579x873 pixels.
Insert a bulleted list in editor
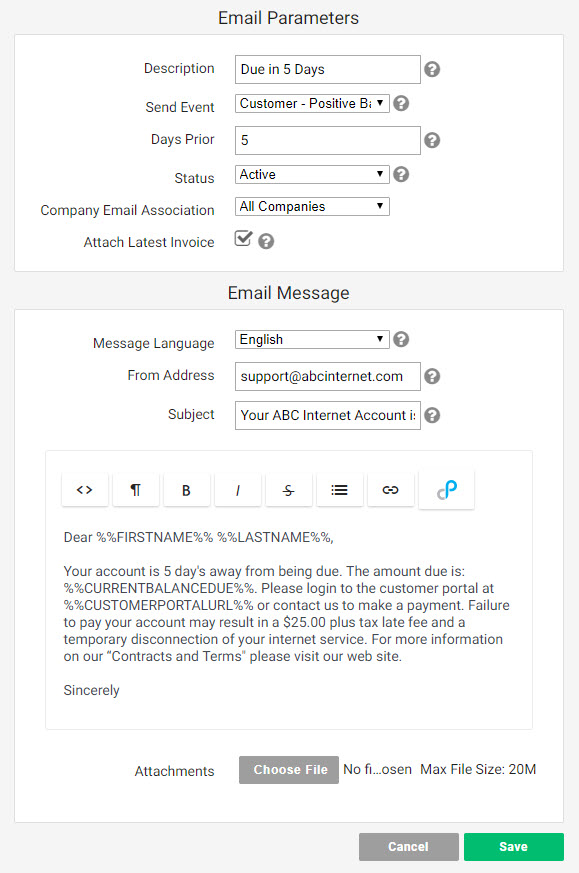pos(340,490)
